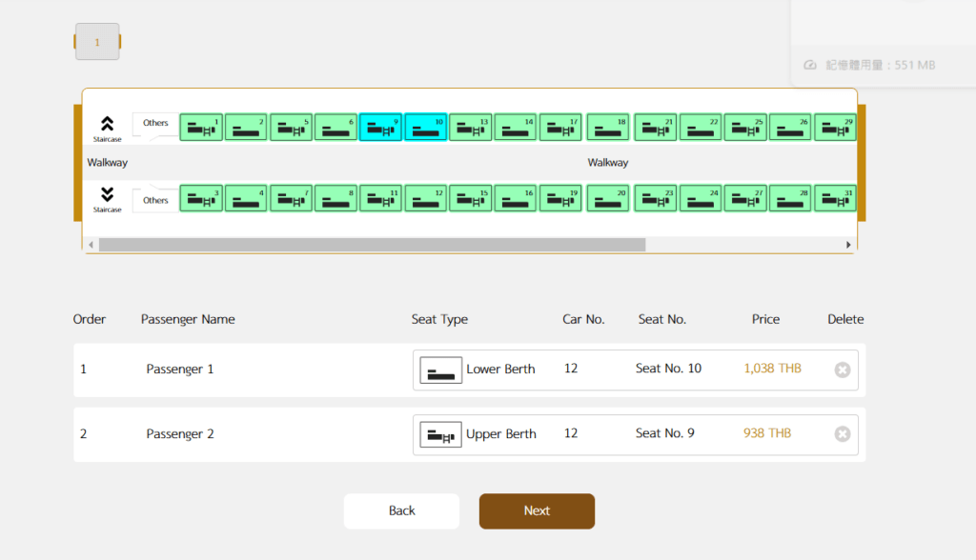The image size is (976, 560).
Task: Click the Next button
Action: point(537,511)
